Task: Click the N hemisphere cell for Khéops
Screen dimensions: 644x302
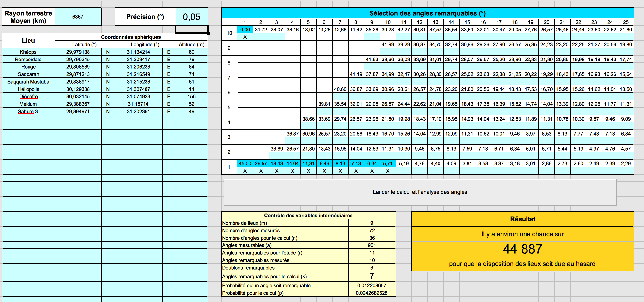Action: [x=108, y=52]
